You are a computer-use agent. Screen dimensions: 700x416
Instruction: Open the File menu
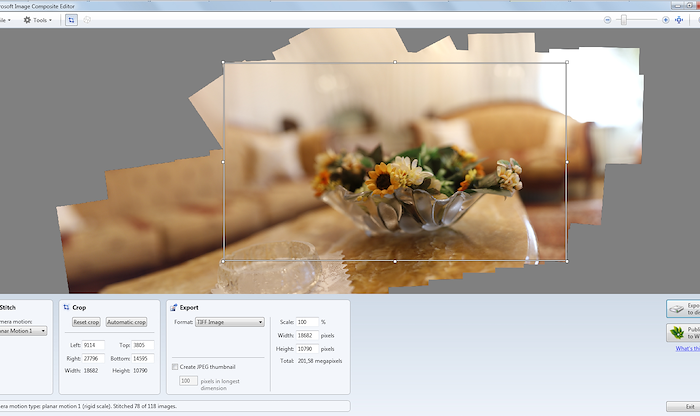(x=5, y=20)
